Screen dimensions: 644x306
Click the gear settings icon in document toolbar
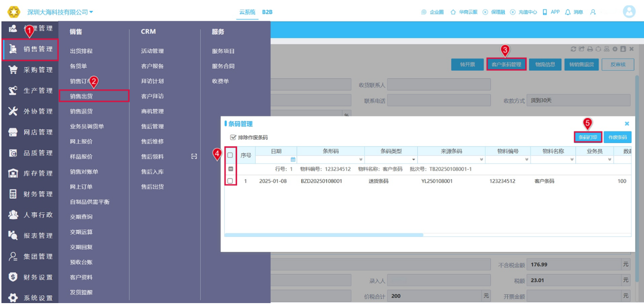click(x=615, y=49)
